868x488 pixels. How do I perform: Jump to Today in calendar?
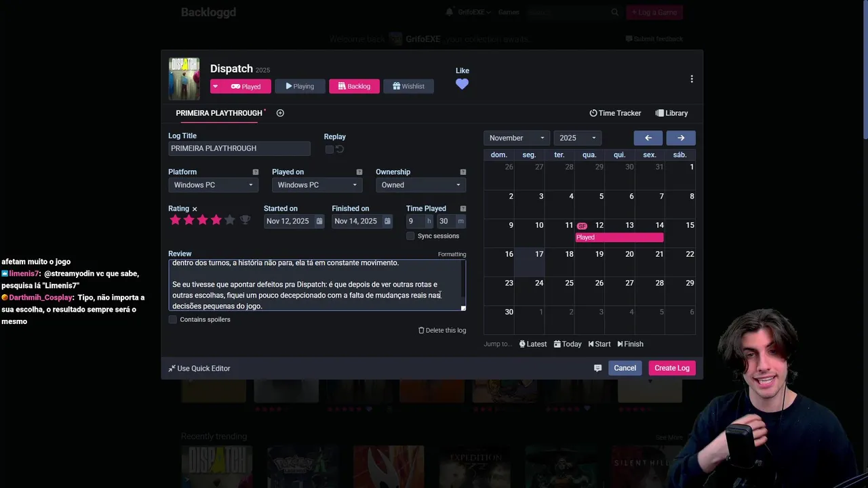pyautogui.click(x=568, y=344)
